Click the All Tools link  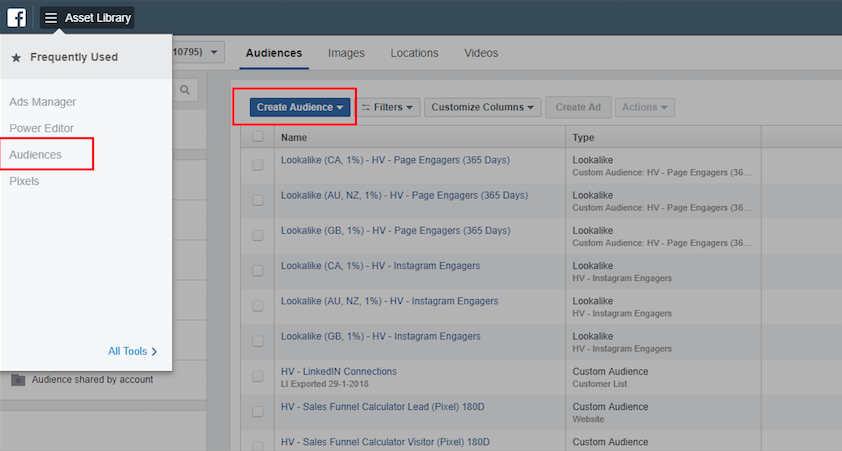tap(132, 351)
